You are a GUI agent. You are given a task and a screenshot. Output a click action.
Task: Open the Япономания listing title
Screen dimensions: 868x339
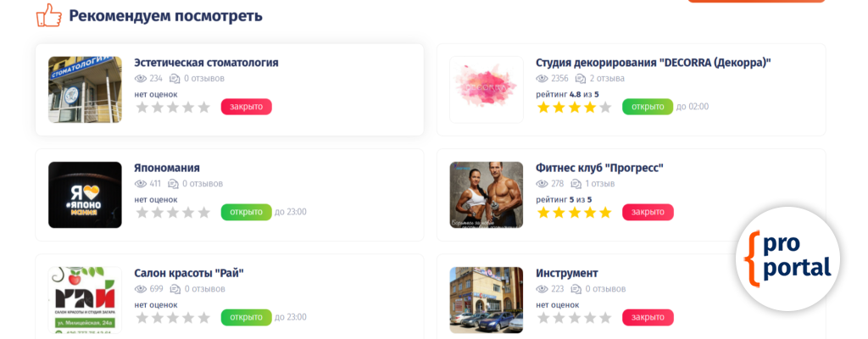point(167,168)
